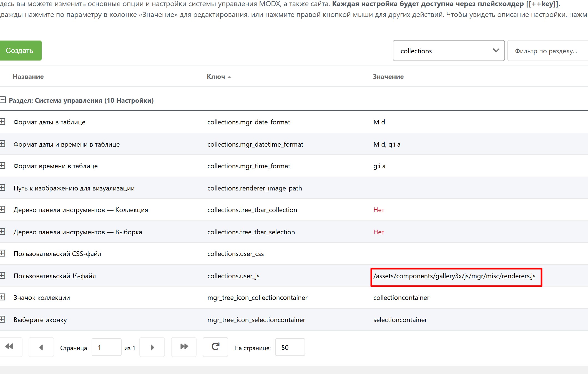This screenshot has width=588, height=374.
Task: Refresh the settings grid
Action: [x=215, y=347]
